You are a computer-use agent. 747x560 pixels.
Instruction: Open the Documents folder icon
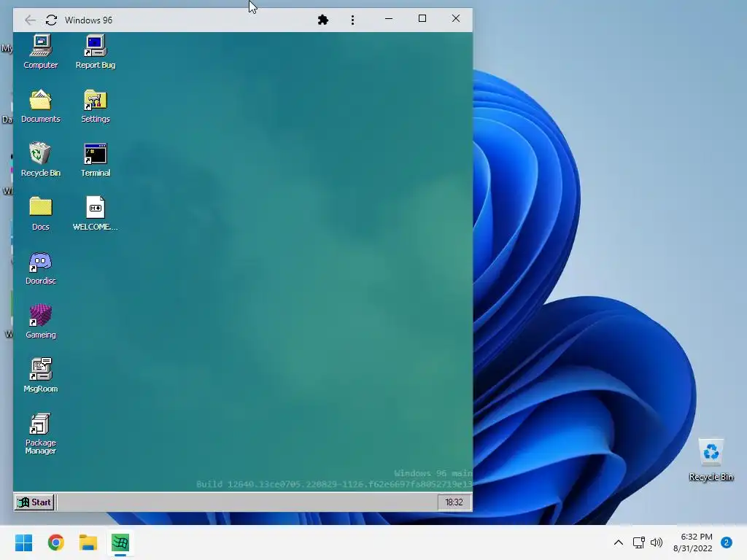pos(41,106)
